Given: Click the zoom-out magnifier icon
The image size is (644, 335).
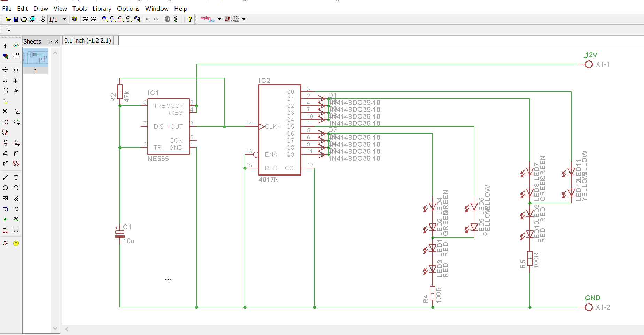Looking at the screenshot, I should click(x=121, y=20).
